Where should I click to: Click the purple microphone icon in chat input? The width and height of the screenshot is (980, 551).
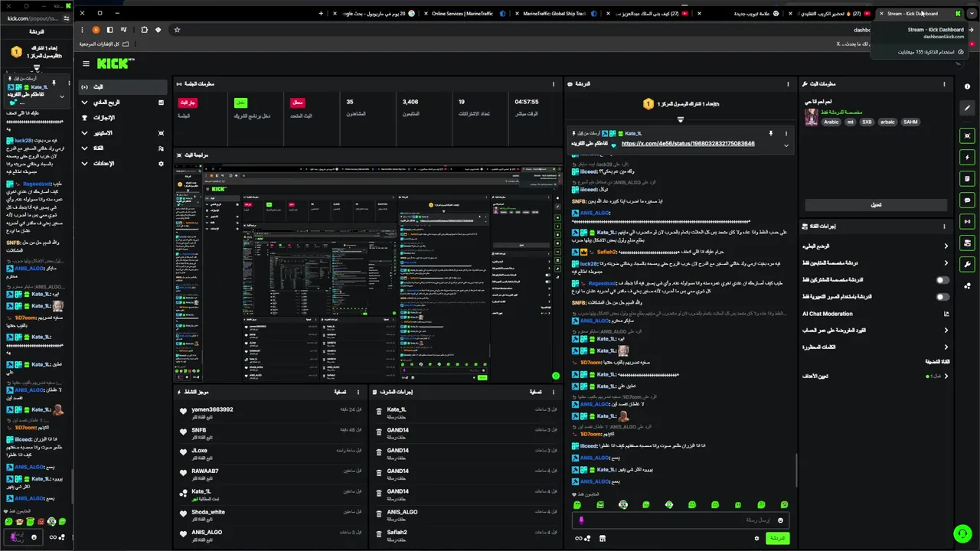click(581, 520)
